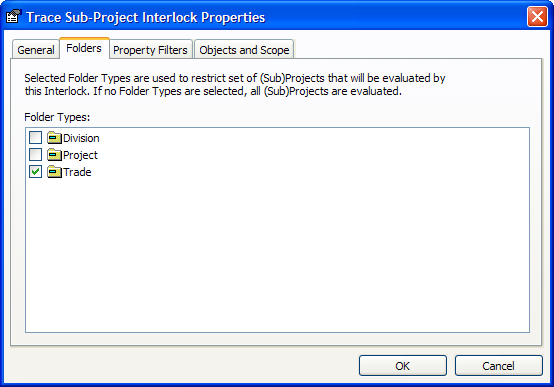554x387 pixels.
Task: Highlight the Project list item label
Action: [80, 155]
